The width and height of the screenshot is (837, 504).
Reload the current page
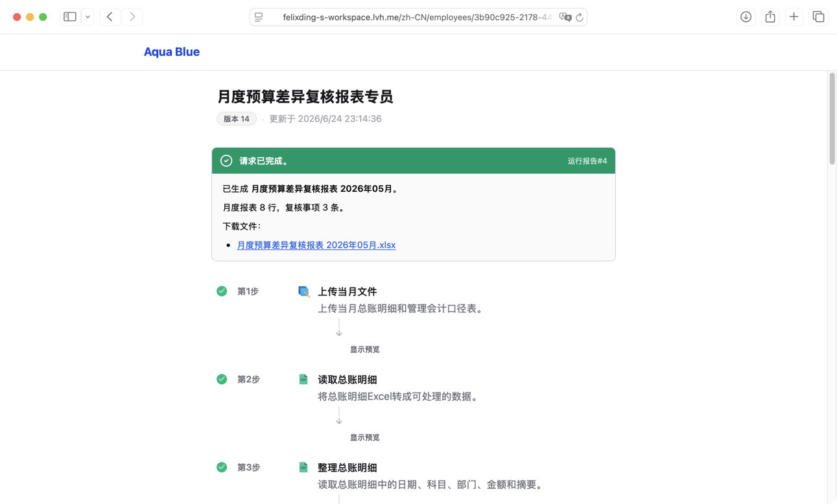point(580,17)
